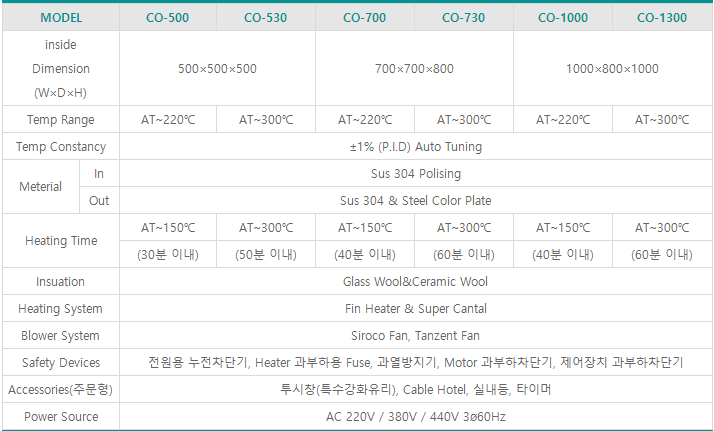Select the CO-1300 column header

tap(661, 17)
